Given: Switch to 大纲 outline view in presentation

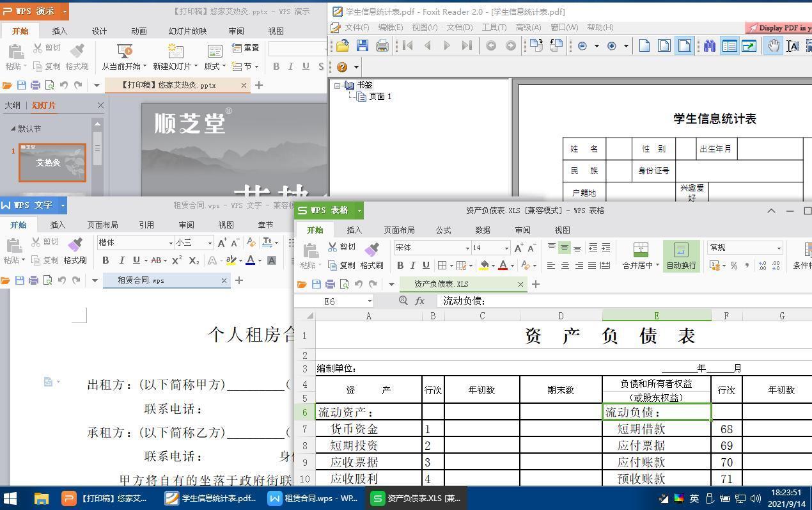Looking at the screenshot, I should pos(12,105).
